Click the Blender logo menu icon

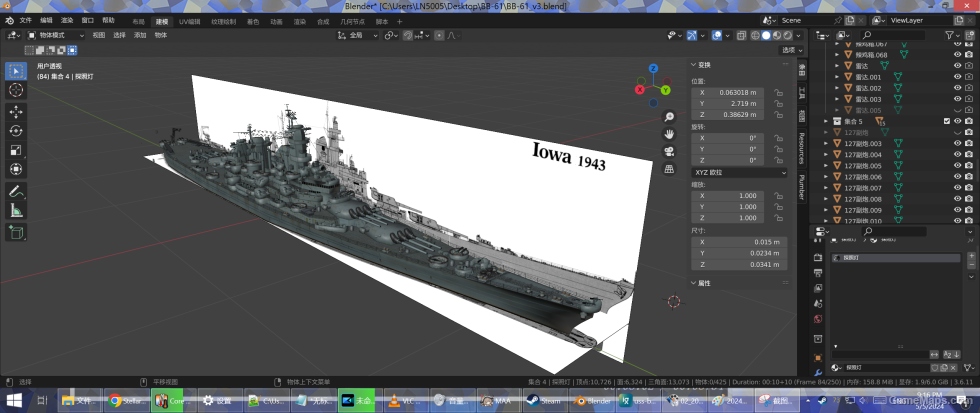pos(9,21)
